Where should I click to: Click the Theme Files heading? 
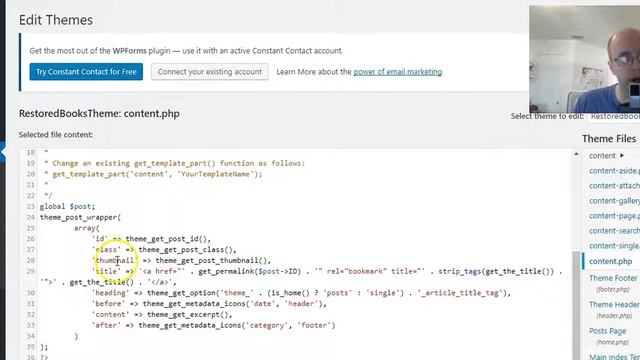click(609, 139)
